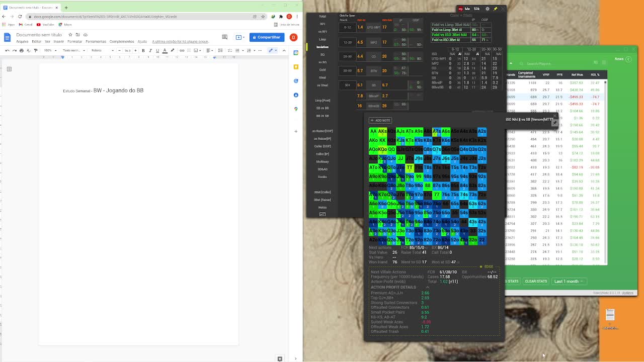Open the Editar menu
Image resolution: width=644 pixels, height=362 pixels.
tap(37, 42)
